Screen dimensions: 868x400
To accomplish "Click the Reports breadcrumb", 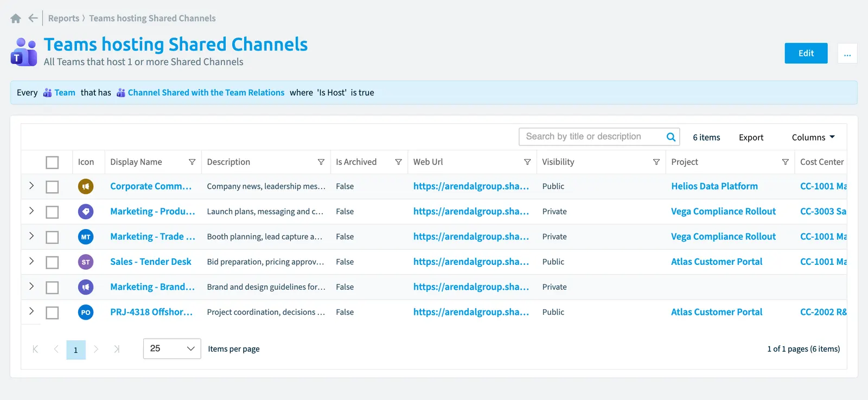I will (63, 18).
